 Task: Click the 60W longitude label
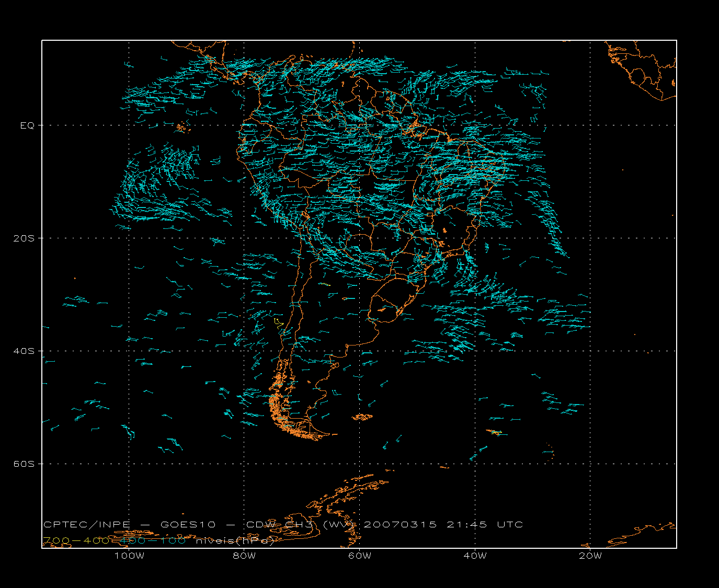click(360, 556)
